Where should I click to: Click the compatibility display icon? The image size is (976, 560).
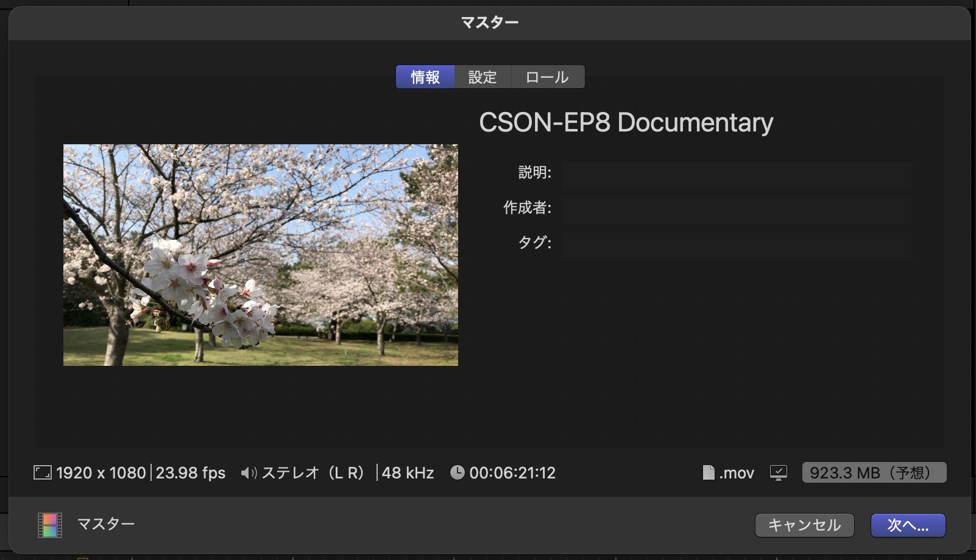tap(779, 473)
